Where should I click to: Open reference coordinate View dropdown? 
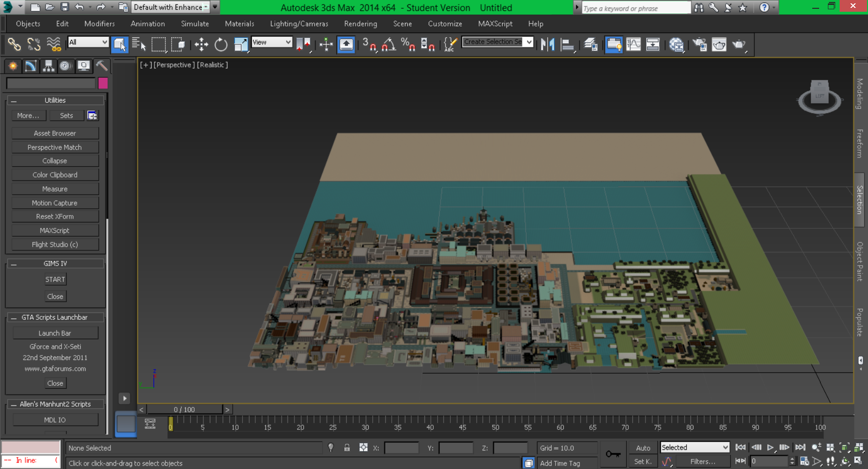point(271,42)
